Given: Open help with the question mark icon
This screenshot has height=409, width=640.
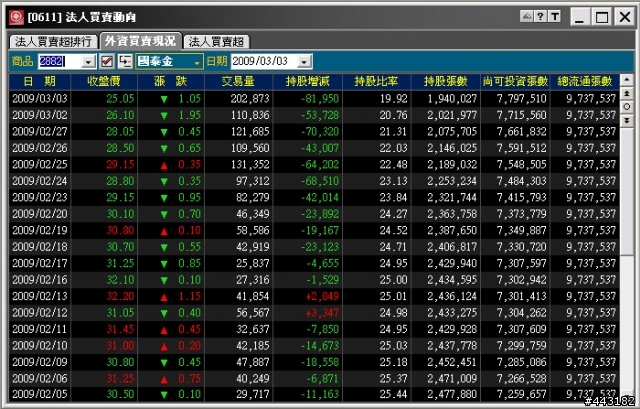Looking at the screenshot, I should click(540, 16).
